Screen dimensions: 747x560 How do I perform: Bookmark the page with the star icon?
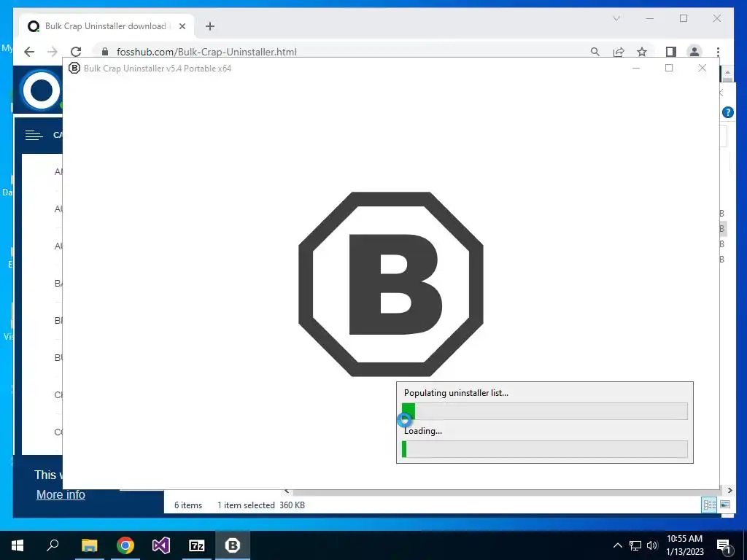[642, 52]
